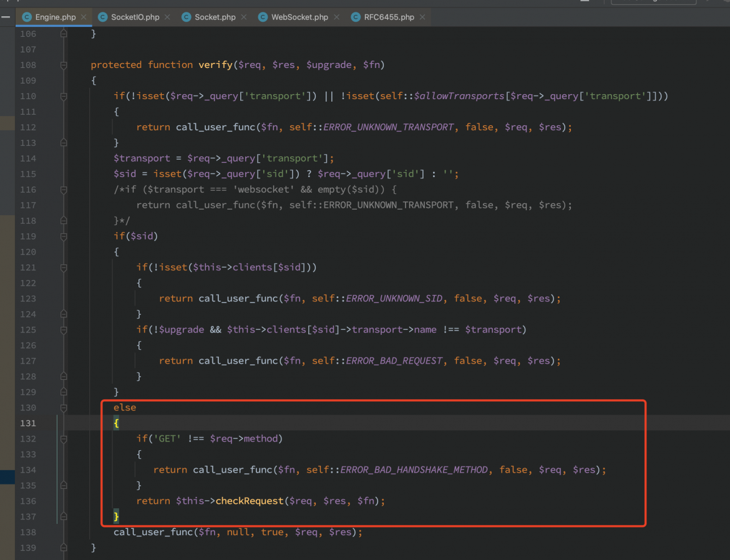Collapse the upgrade check block at line 125
The image size is (730, 560).
pyautogui.click(x=64, y=330)
